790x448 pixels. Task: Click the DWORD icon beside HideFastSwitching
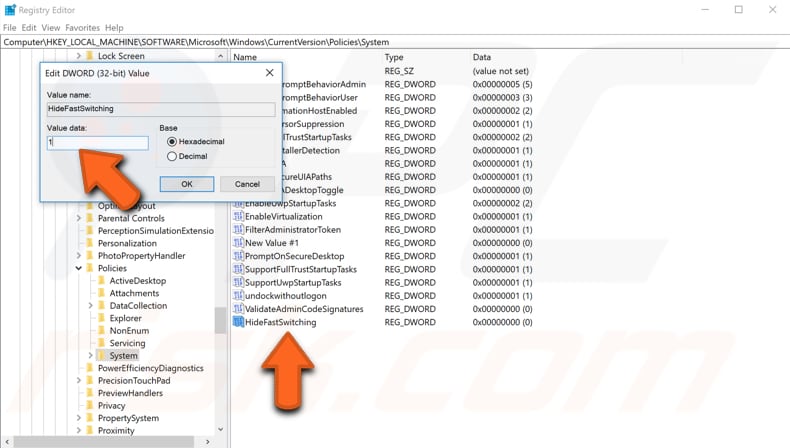(238, 322)
